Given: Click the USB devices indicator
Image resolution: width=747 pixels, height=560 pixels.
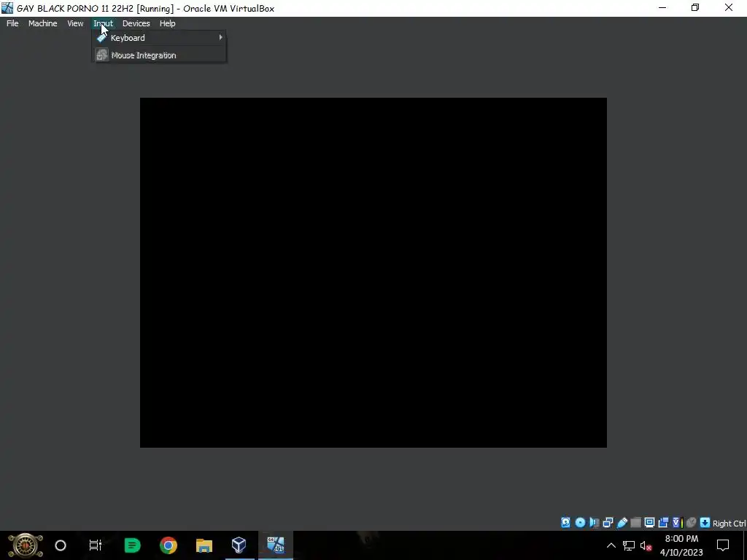Looking at the screenshot, I should pos(622,523).
